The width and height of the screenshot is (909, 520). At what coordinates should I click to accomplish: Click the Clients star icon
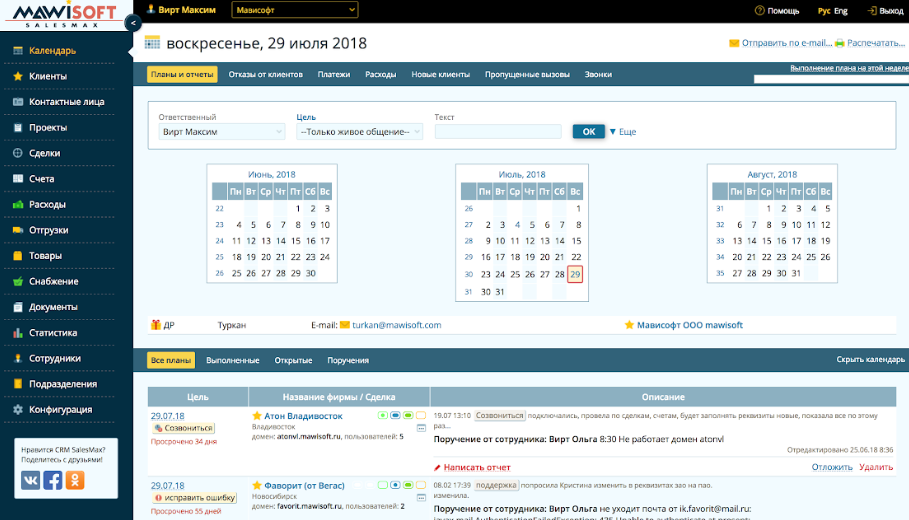click(x=18, y=76)
